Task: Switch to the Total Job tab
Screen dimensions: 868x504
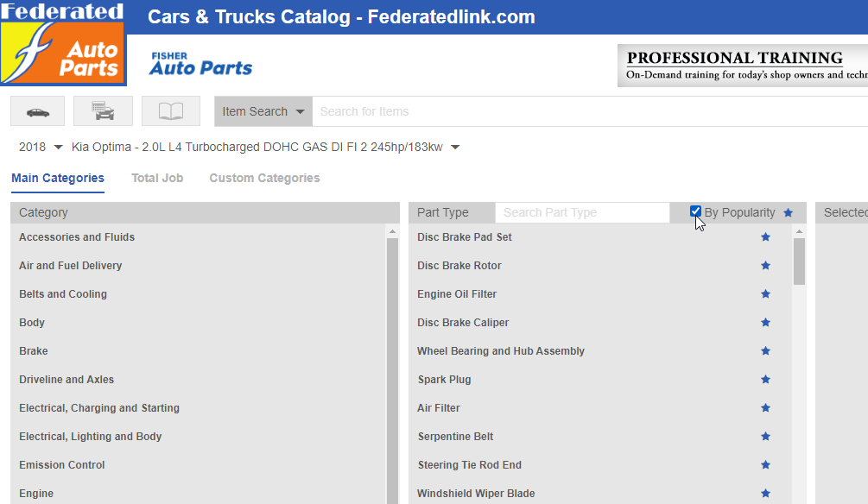Action: [x=156, y=178]
